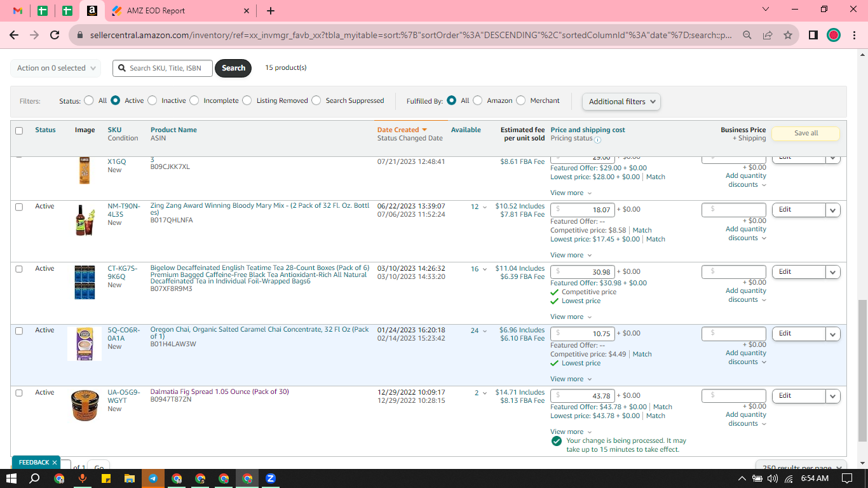Open Windows taskbar search
This screenshot has height=488, width=868.
point(35,478)
